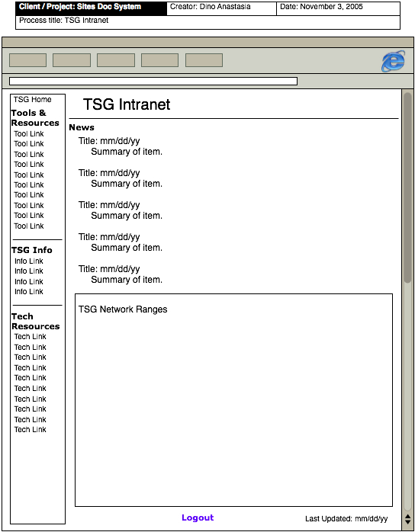
Task: Open the last Tech Link in sidebar
Action: coord(31,430)
